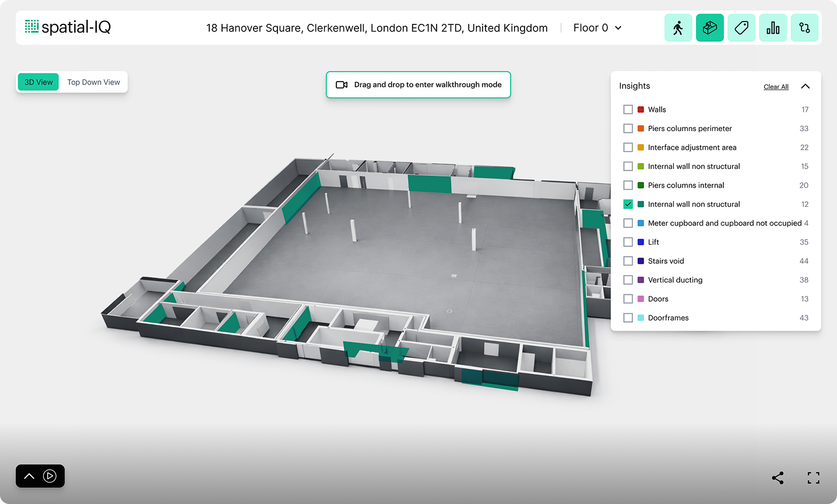Click the walking person walkthrough icon
Screen dimensions: 837x504
[678, 28]
